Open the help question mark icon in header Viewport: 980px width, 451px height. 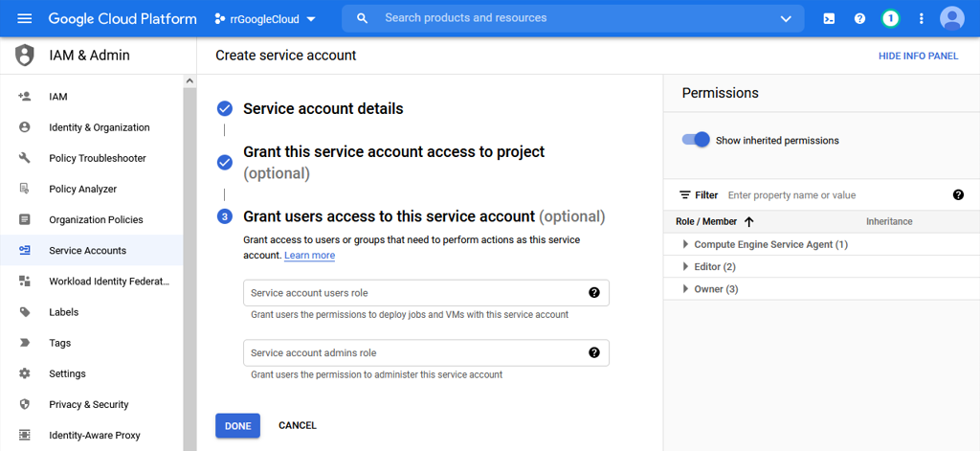[860, 18]
